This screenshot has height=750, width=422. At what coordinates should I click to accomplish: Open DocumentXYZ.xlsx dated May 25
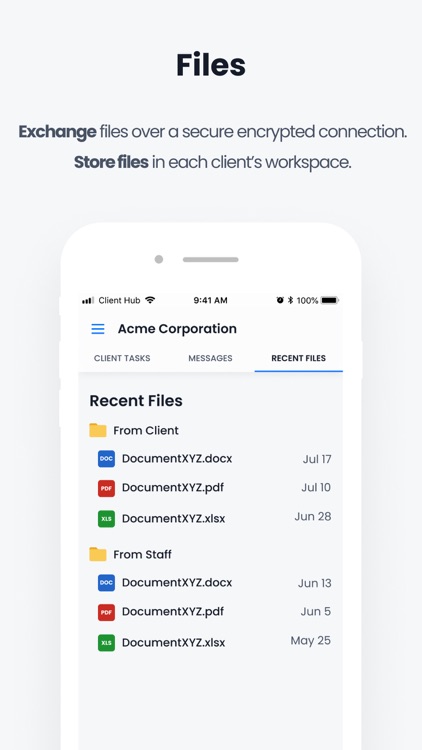tap(173, 642)
